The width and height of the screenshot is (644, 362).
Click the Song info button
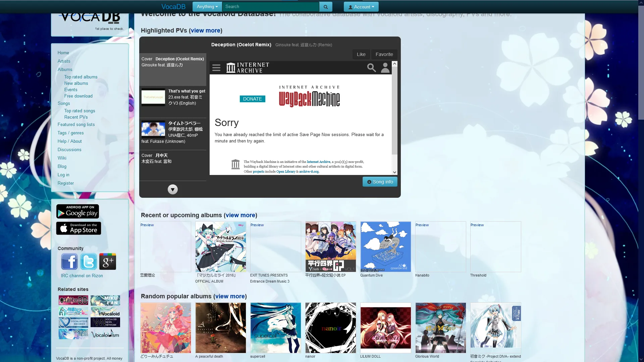pyautogui.click(x=380, y=182)
